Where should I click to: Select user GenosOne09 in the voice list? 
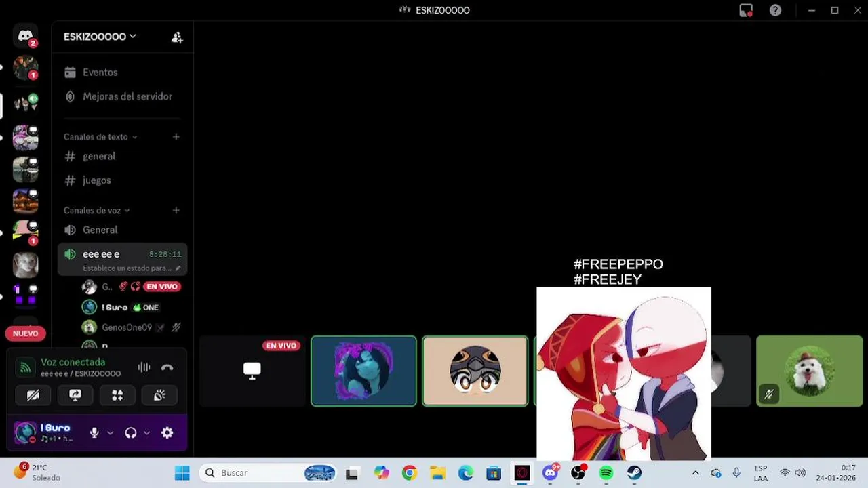click(x=126, y=327)
